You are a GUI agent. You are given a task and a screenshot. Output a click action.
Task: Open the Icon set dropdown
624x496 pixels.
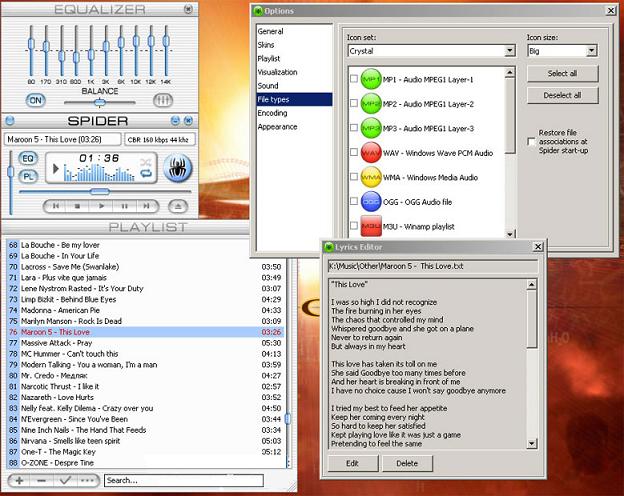tap(510, 51)
